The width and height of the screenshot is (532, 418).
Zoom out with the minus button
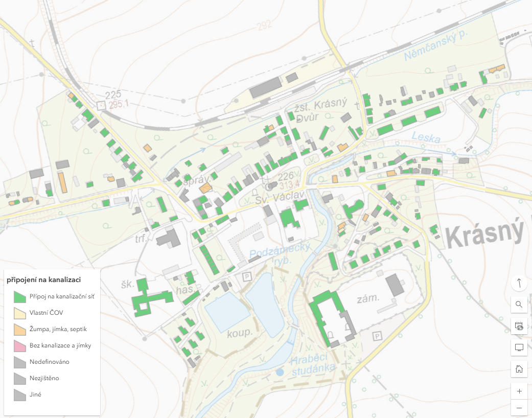(x=519, y=408)
